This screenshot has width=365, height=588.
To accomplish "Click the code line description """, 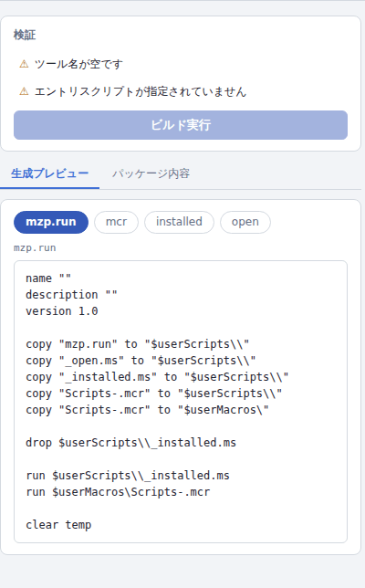I will 71,295.
